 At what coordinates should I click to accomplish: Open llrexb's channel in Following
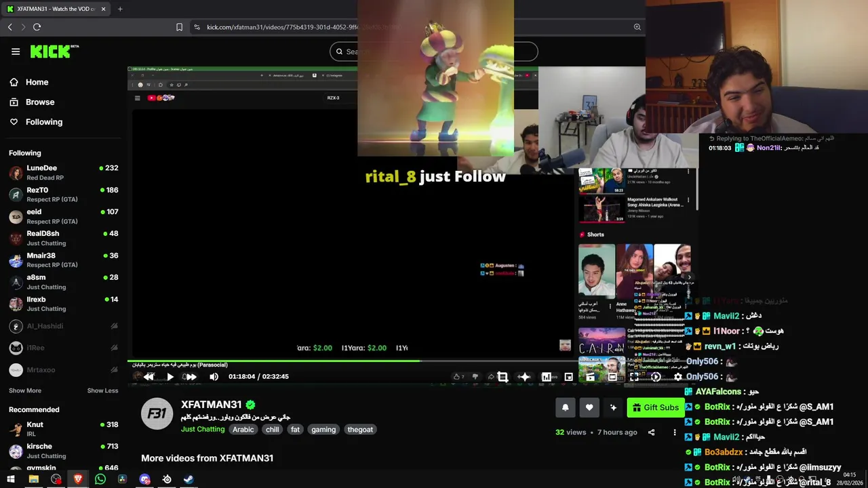[63, 304]
